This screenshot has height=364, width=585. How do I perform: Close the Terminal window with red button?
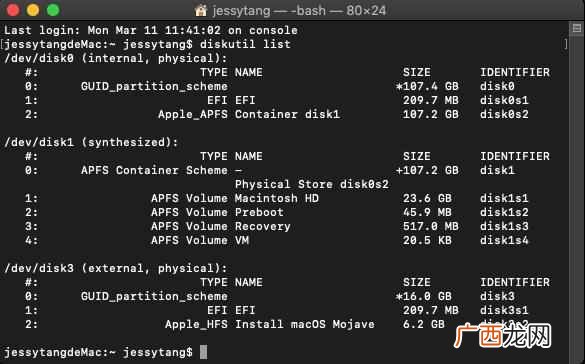(13, 10)
